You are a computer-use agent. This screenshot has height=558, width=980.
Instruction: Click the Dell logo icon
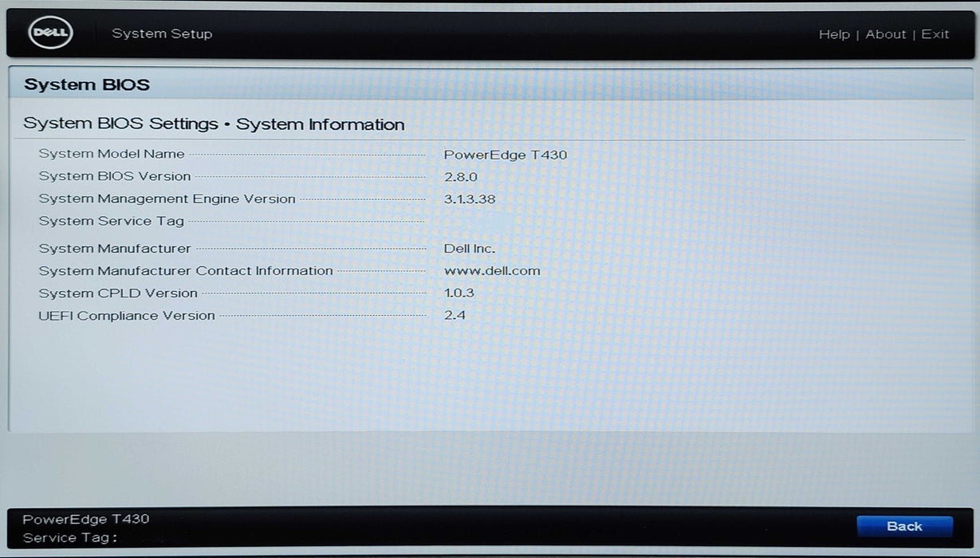click(50, 33)
